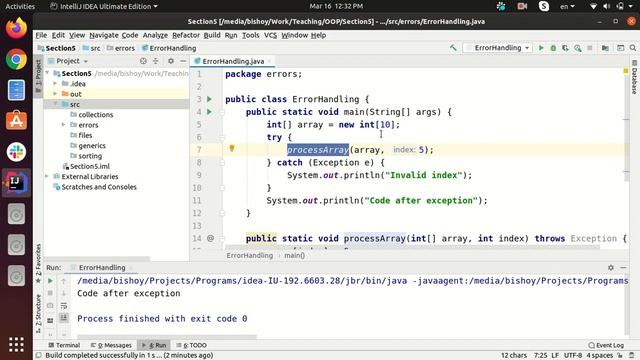Click the Build project hammer icon

(453, 48)
